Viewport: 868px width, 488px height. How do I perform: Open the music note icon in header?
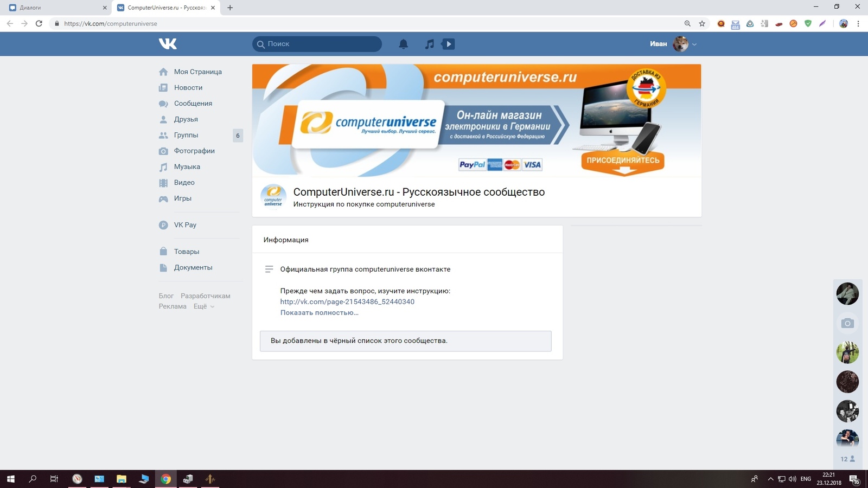pyautogui.click(x=430, y=44)
